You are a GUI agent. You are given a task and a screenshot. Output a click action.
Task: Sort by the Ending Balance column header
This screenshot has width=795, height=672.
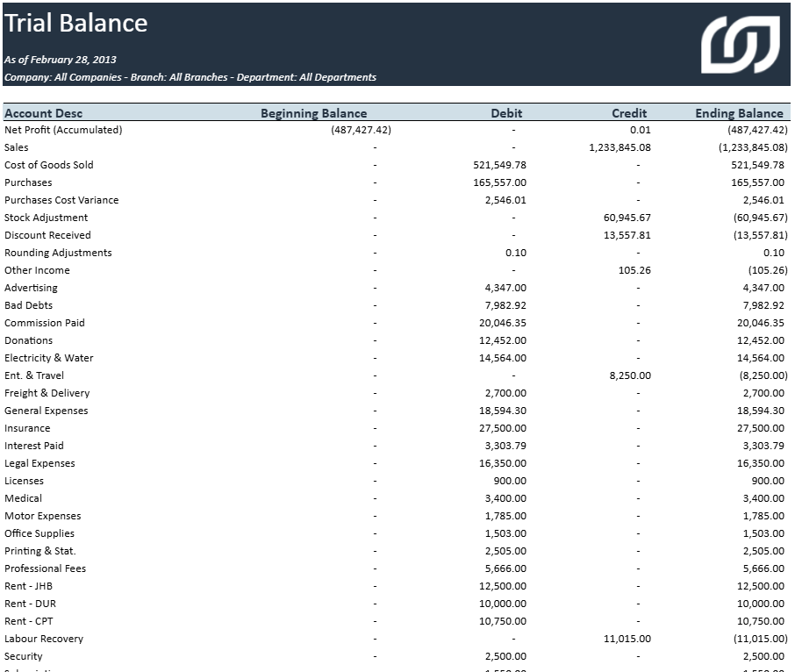coord(738,113)
